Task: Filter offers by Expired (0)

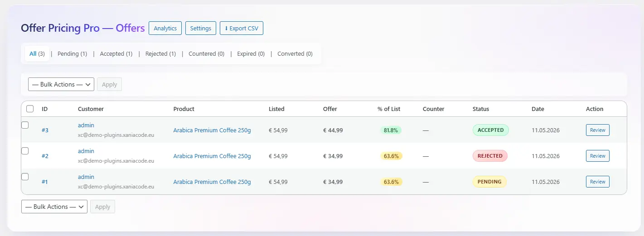Action: 251,53
